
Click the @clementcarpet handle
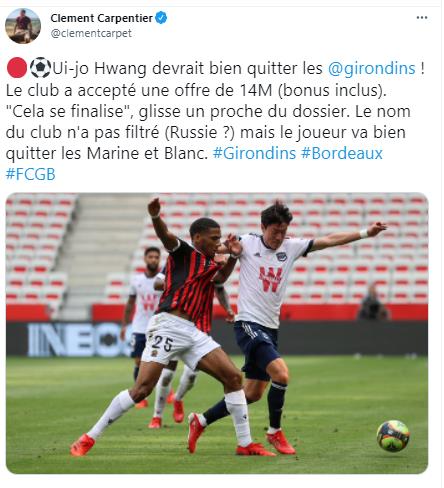(x=91, y=33)
